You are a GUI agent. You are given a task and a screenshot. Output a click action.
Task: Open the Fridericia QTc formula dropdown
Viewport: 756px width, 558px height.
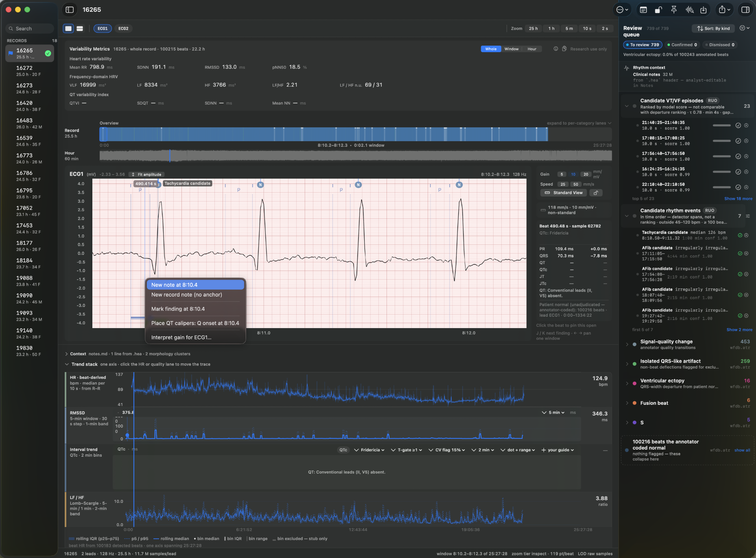coord(369,450)
